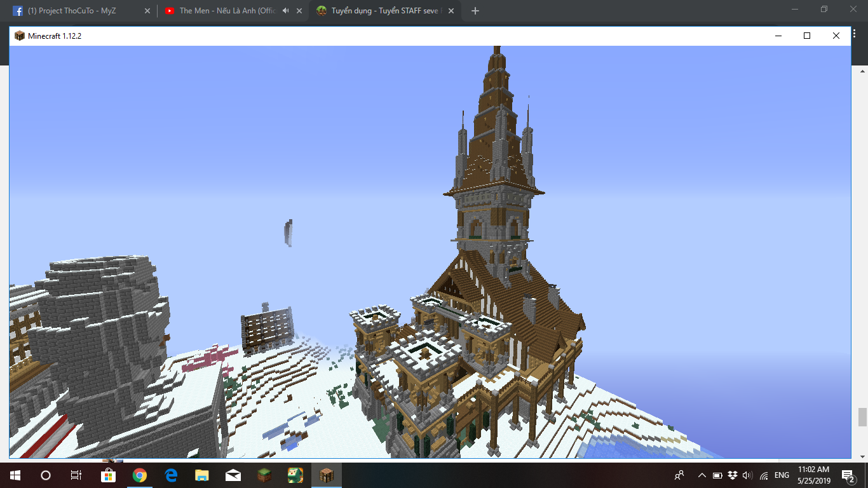Open Cortana search circle
This screenshot has width=868, height=488.
pos(46,475)
